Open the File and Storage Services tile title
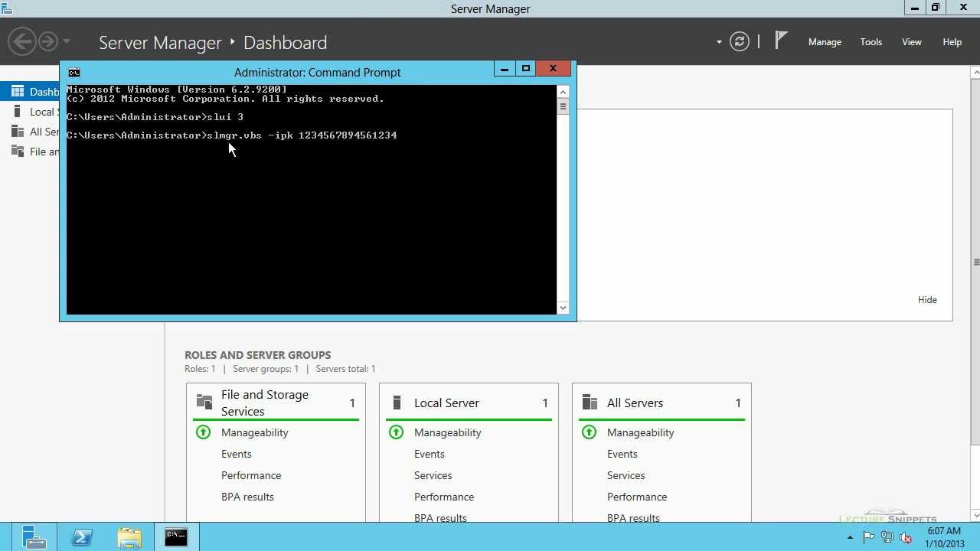The height and width of the screenshot is (551, 980). (265, 403)
